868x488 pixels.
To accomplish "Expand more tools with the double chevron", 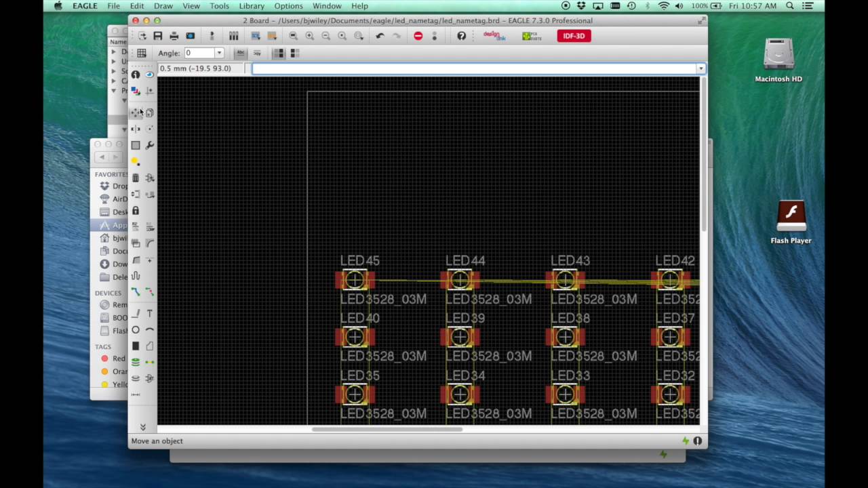I will click(142, 427).
